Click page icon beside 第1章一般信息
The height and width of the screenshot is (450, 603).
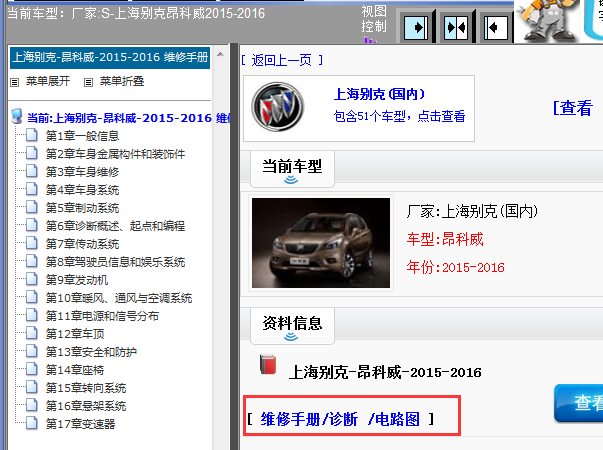pyautogui.click(x=32, y=135)
